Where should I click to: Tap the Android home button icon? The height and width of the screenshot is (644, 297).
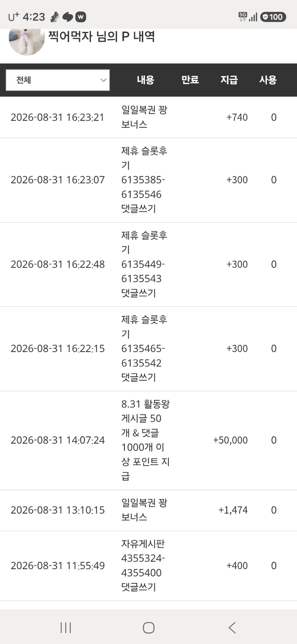coord(148,628)
